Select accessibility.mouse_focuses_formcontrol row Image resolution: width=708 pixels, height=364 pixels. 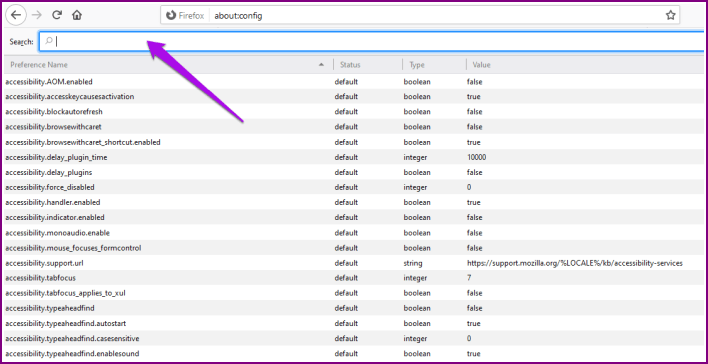coord(354,248)
